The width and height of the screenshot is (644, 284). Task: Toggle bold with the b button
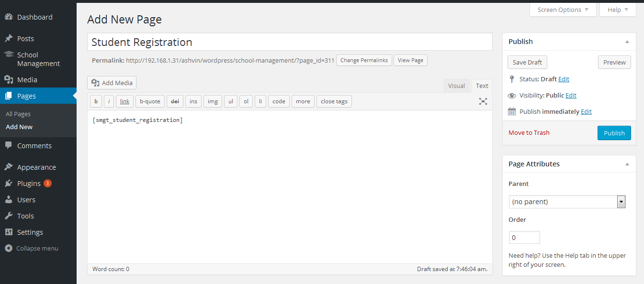point(96,101)
